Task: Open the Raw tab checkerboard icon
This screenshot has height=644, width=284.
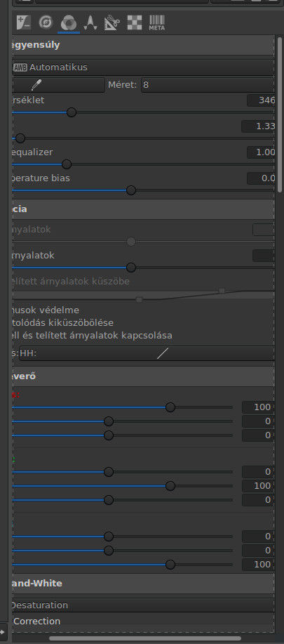Action: (135, 22)
